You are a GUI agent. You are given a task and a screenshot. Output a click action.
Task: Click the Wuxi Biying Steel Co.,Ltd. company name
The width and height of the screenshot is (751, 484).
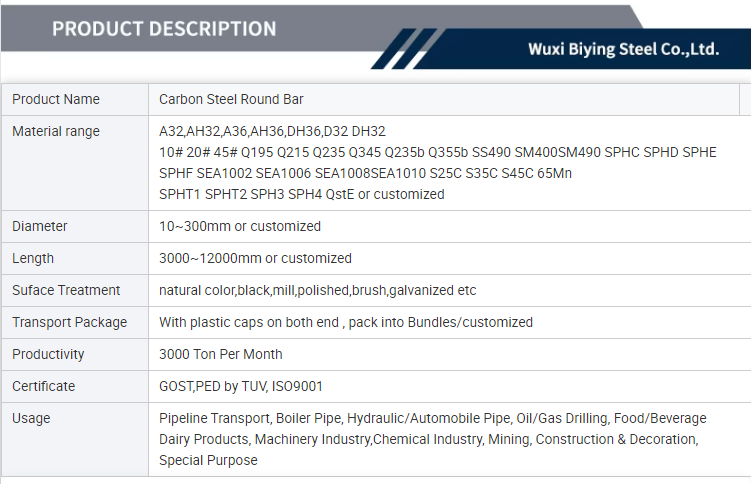point(623,49)
